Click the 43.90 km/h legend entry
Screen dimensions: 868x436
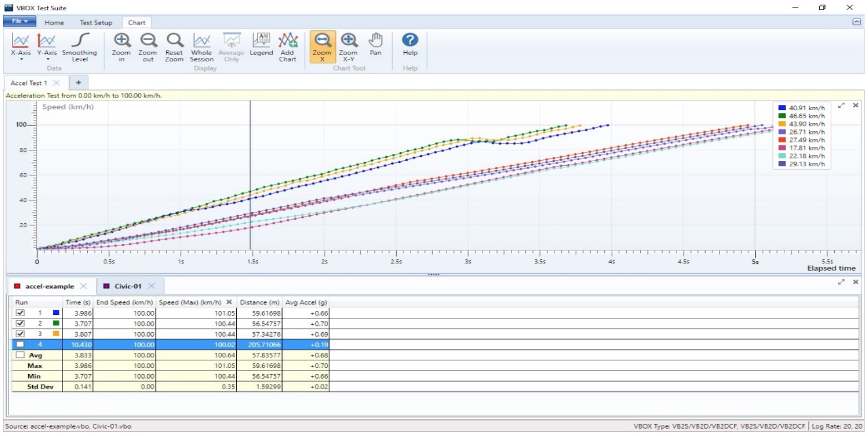pyautogui.click(x=801, y=124)
